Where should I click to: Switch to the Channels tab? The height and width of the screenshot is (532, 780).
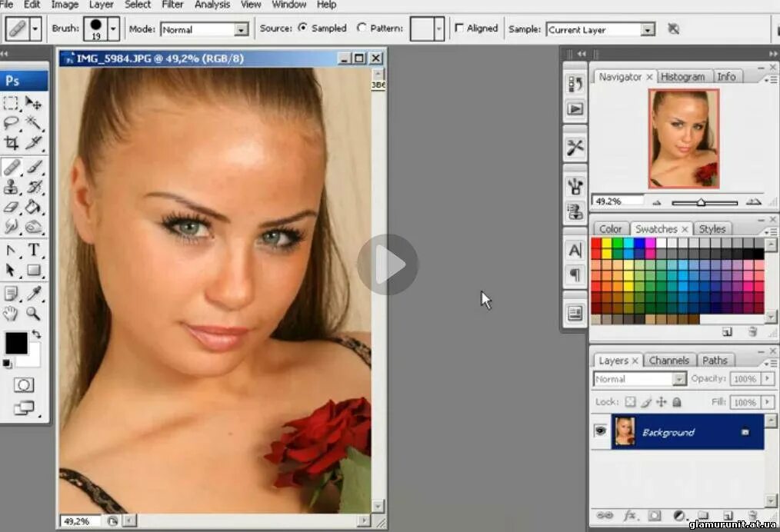coord(668,360)
